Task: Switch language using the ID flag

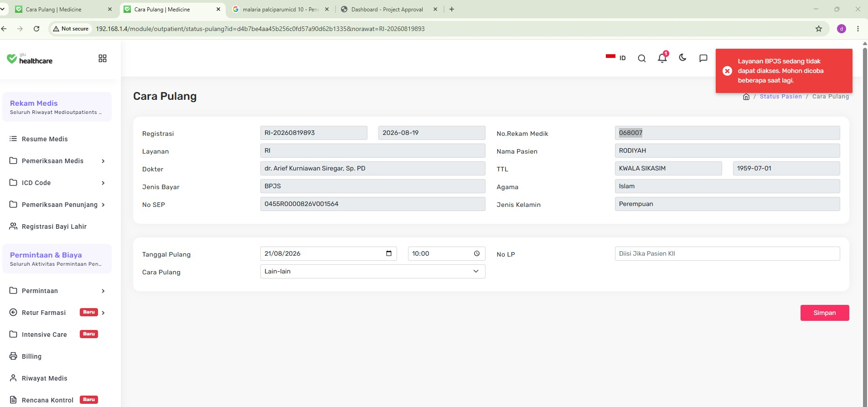Action: 616,58
